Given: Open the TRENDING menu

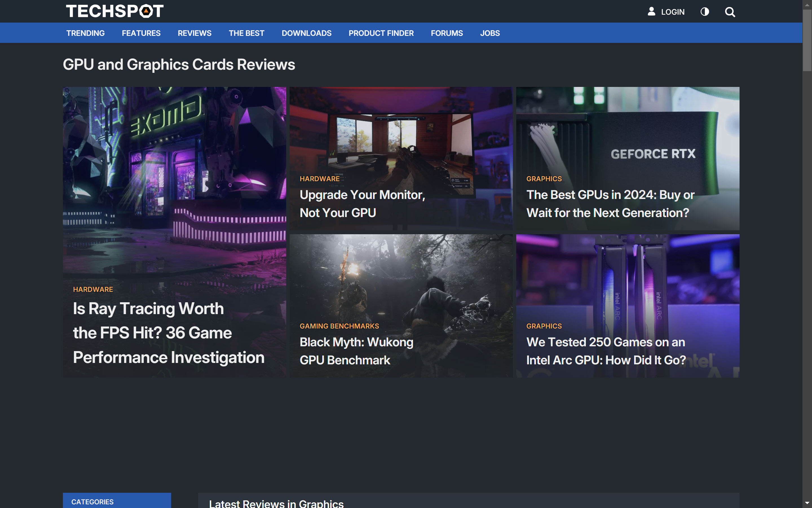Looking at the screenshot, I should pyautogui.click(x=85, y=33).
